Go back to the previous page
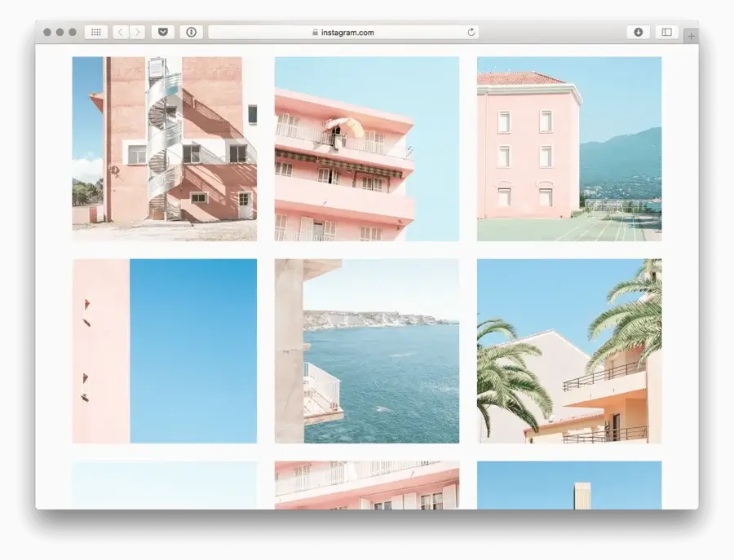This screenshot has width=734, height=560. (121, 33)
